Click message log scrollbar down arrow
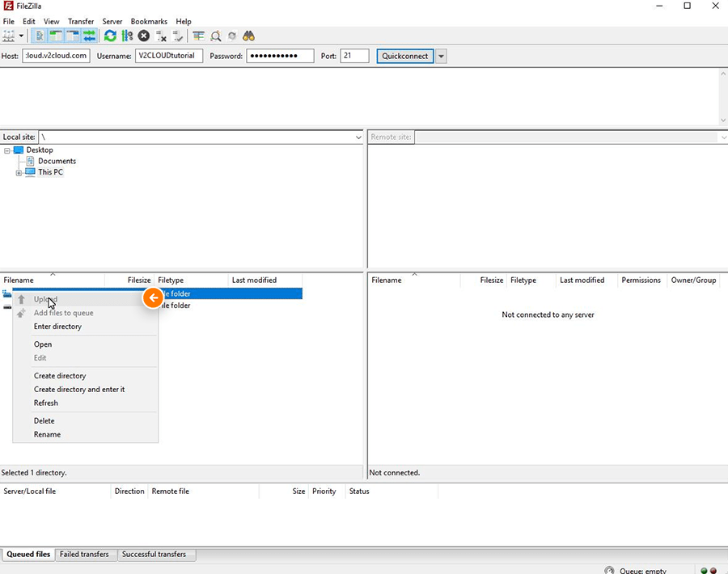Image resolution: width=728 pixels, height=574 pixels. click(x=723, y=120)
